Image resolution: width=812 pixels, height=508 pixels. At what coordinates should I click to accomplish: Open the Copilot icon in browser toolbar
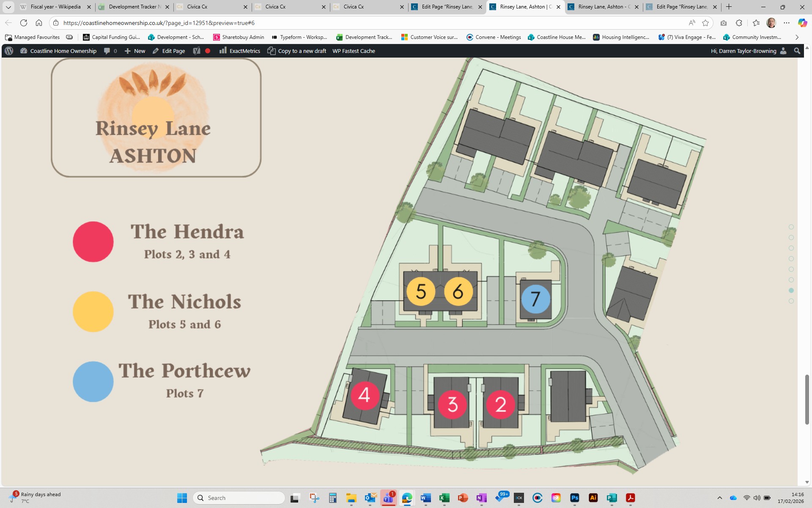coord(802,23)
